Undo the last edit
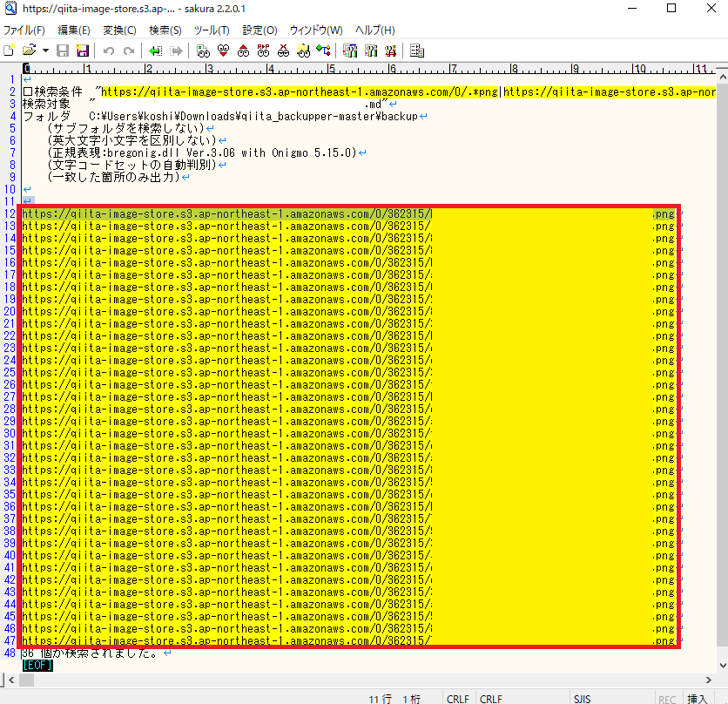This screenshot has width=728, height=704. (109, 51)
